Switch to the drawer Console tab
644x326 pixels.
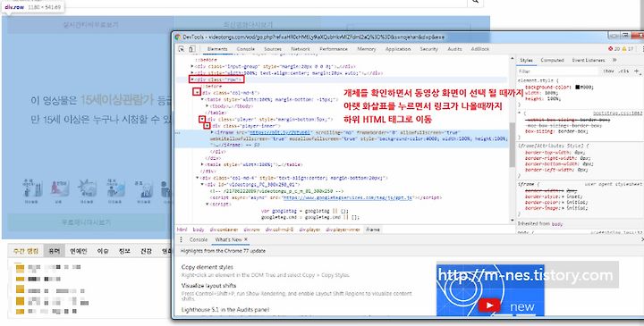click(x=199, y=239)
